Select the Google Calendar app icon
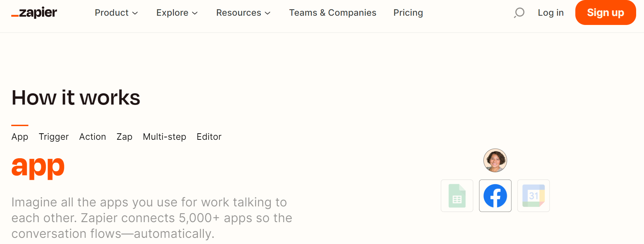The height and width of the screenshot is (244, 644). point(533,196)
